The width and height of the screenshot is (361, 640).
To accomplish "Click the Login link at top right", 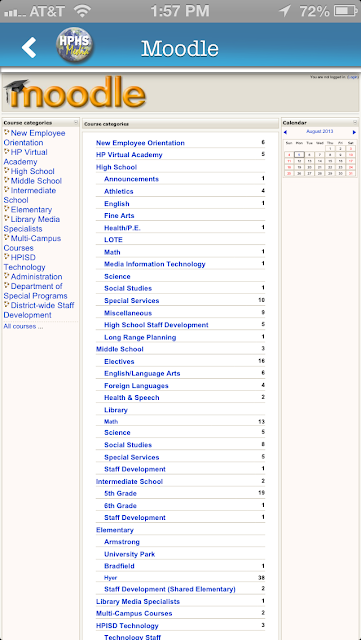I will [x=353, y=77].
